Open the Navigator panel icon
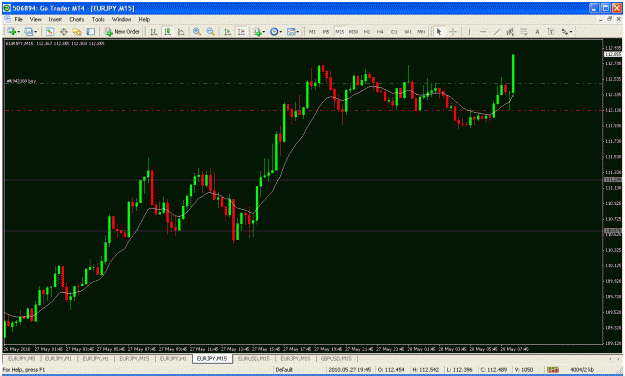625x376 pixels. (x=77, y=31)
